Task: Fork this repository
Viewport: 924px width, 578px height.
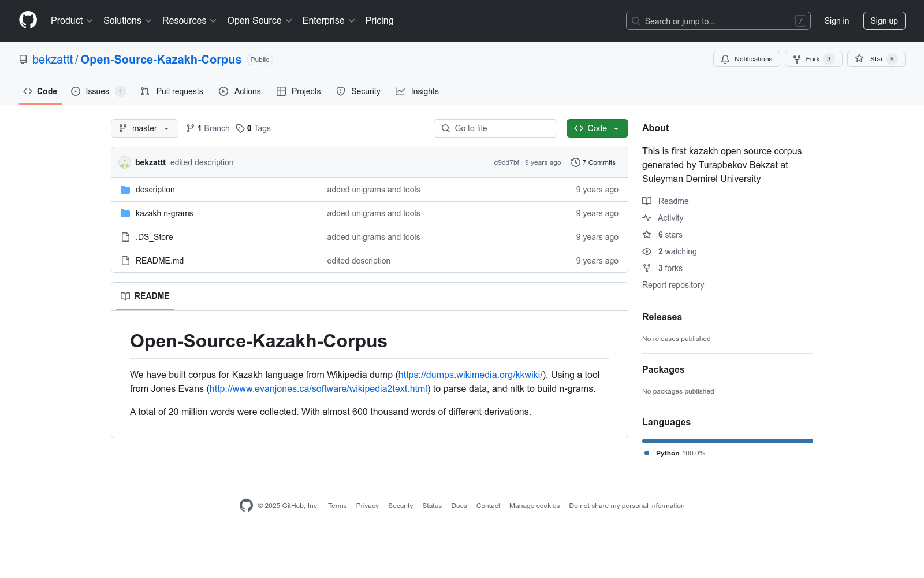Action: [814, 59]
